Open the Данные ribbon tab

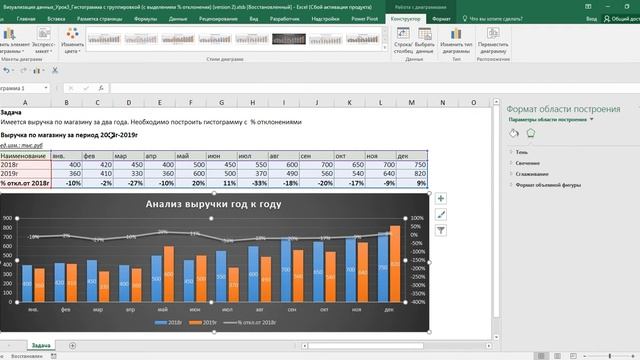click(178, 19)
